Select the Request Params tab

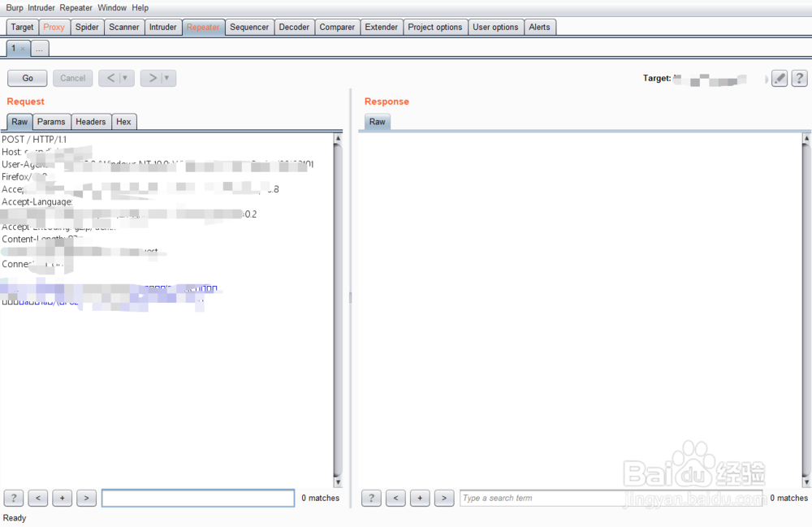tap(51, 122)
